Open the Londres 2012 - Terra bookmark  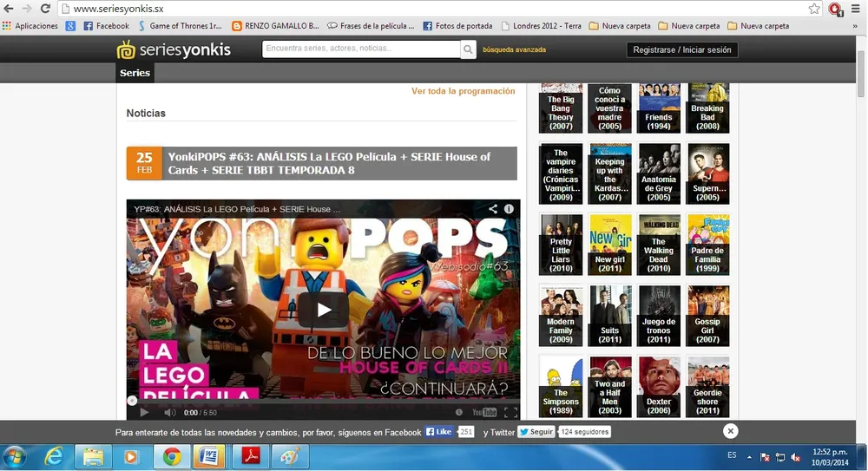(542, 25)
